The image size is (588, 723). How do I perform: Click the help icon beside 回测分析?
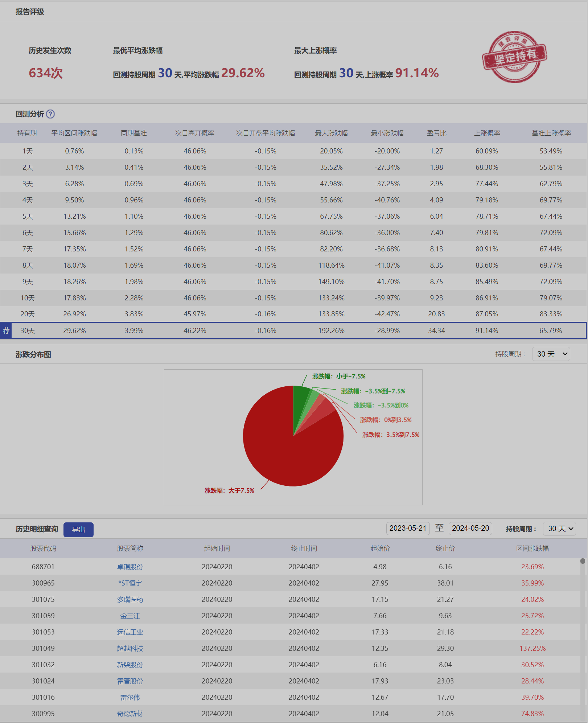coord(50,114)
